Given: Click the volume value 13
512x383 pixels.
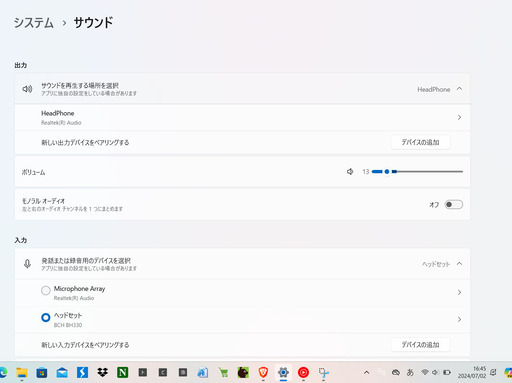Looking at the screenshot, I should point(366,172).
